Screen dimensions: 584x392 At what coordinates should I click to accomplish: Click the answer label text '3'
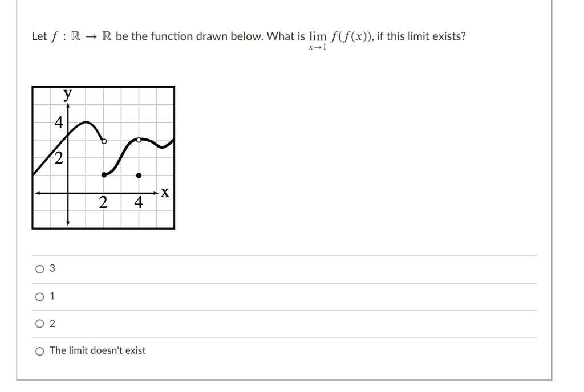[51, 268]
